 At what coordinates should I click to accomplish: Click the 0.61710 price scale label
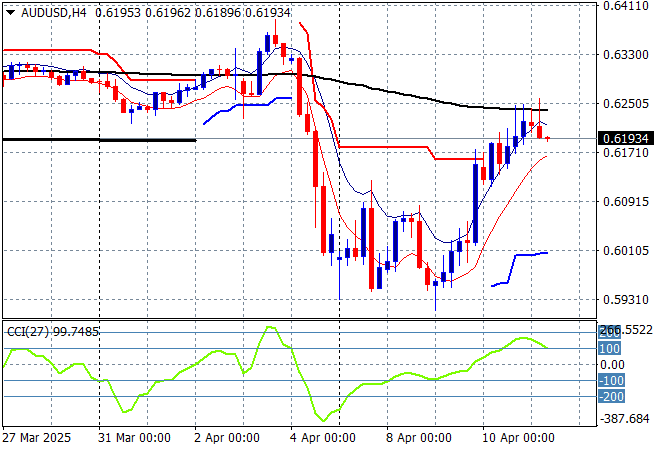tap(625, 152)
